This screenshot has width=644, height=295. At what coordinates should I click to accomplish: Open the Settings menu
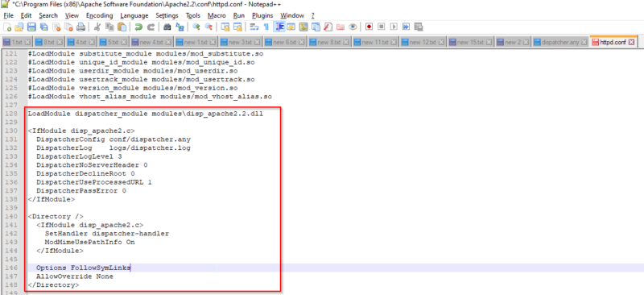click(x=167, y=15)
